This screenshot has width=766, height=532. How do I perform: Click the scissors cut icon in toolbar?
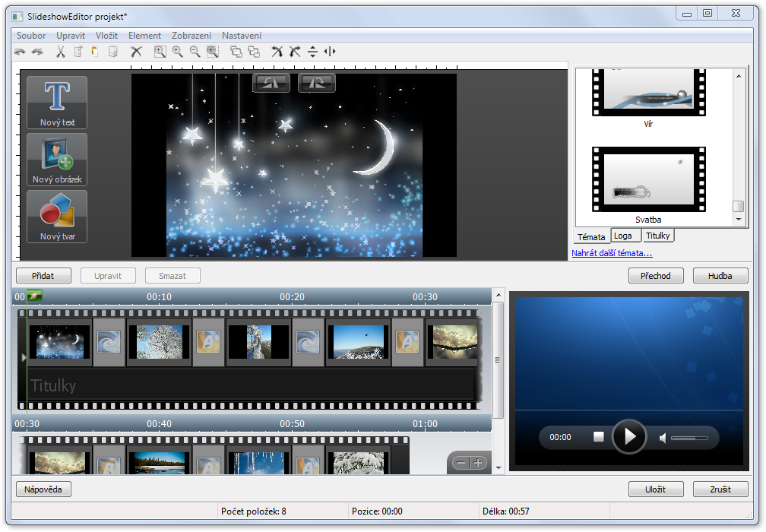(61, 52)
